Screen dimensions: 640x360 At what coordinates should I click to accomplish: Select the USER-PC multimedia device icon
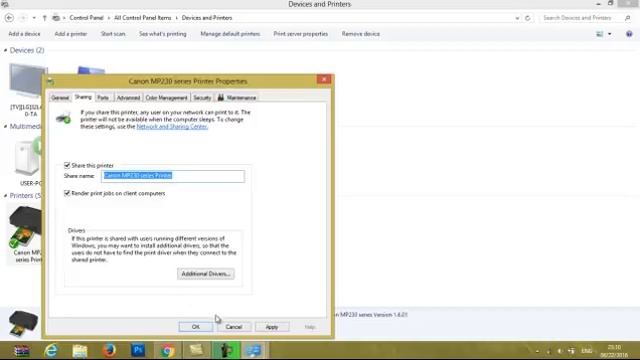coord(28,158)
